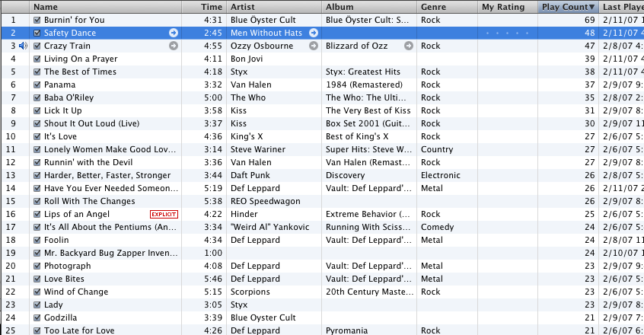The width and height of the screenshot is (644, 335).
Task: Select the song It's Love
Action: (x=60, y=137)
